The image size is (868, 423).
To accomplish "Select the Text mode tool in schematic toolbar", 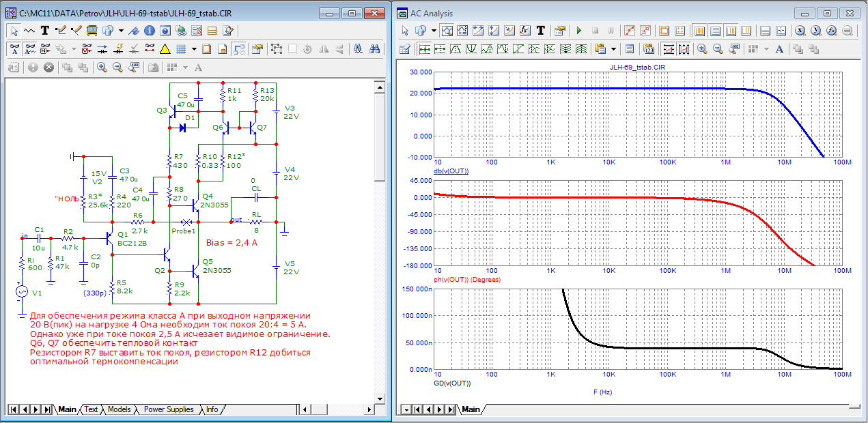I will (x=44, y=31).
